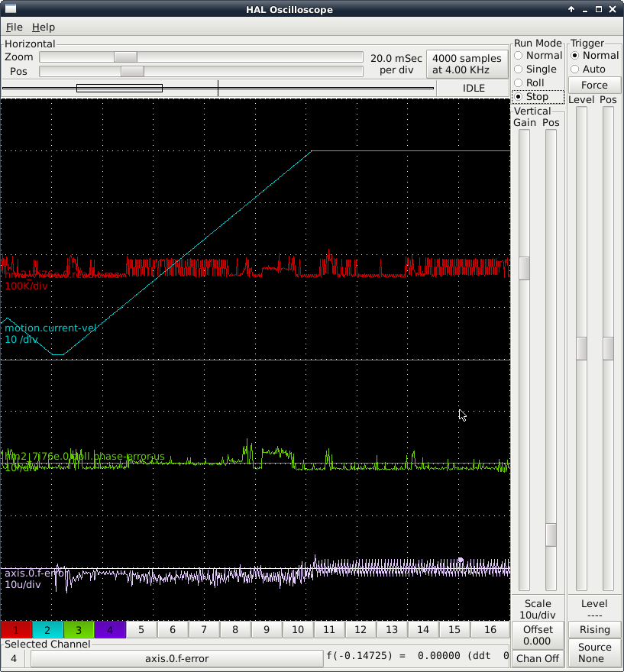Viewport: 624px width, 672px height.
Task: Select green channel 3 button
Action: (x=79, y=630)
